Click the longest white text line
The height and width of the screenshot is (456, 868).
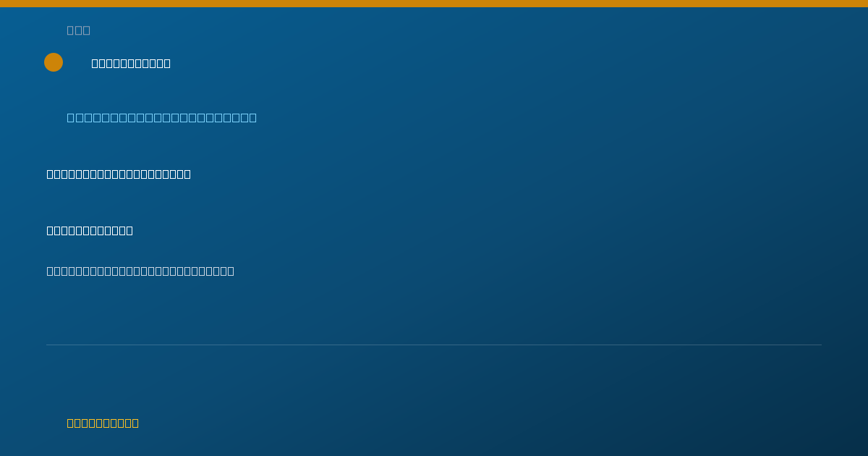pyautogui.click(x=140, y=271)
